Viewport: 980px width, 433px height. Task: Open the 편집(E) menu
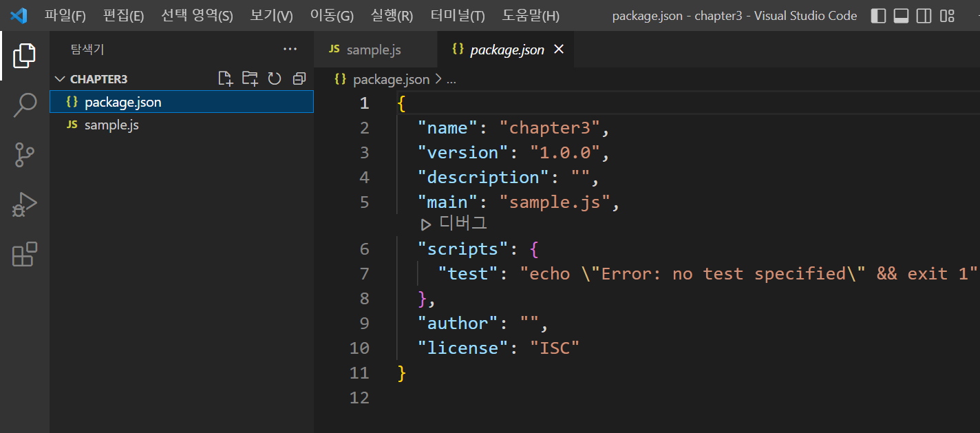click(x=124, y=15)
